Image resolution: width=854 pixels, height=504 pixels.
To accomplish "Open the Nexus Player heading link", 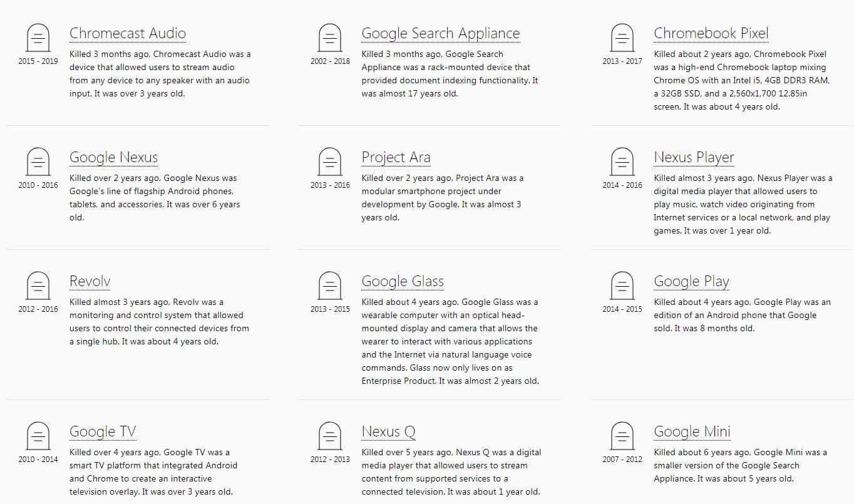I will click(694, 157).
